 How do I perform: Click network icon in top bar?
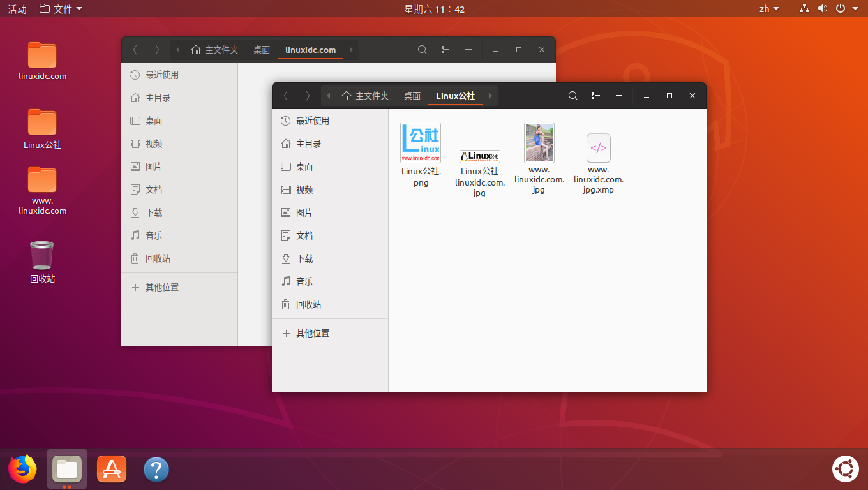tap(804, 9)
